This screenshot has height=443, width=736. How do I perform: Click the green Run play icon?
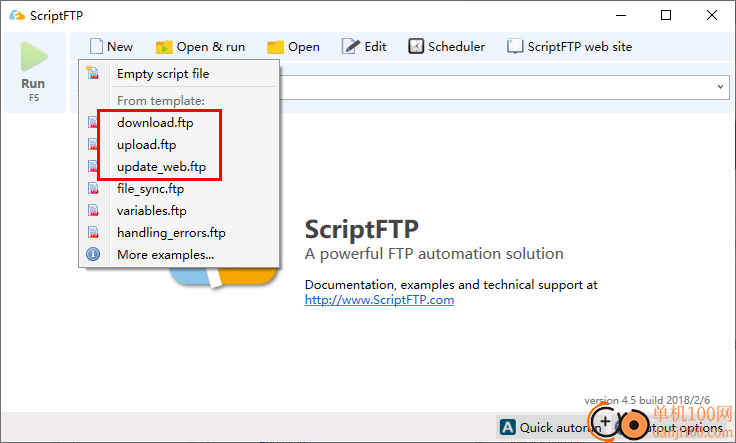(x=34, y=56)
